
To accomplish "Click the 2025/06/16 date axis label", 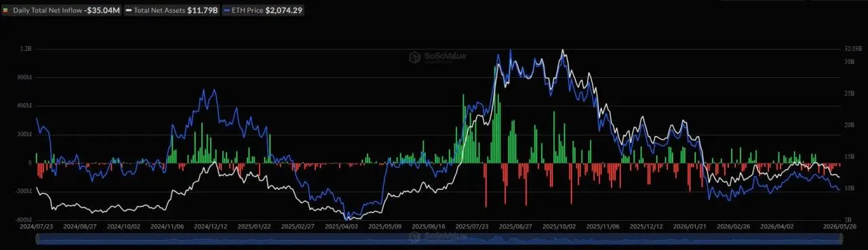I will [x=429, y=228].
